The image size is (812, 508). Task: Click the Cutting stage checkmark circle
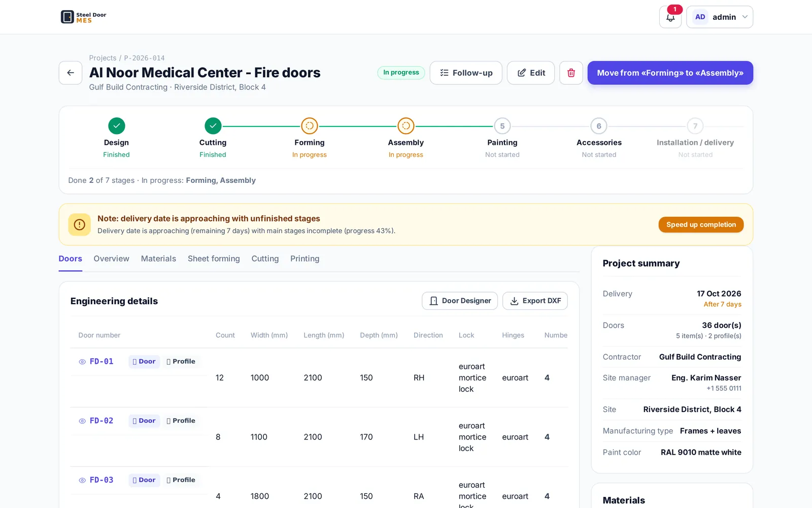213,125
